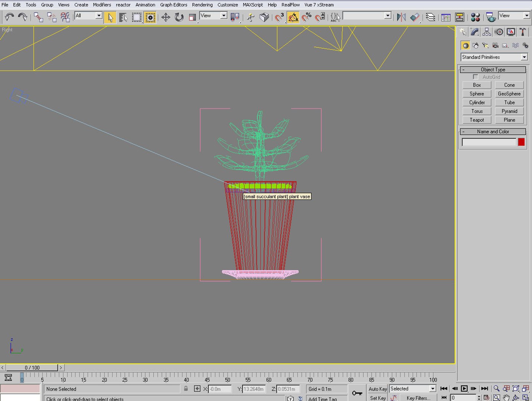Screen dimensions: 532x401
Task: Open the Animation menu
Action: pyautogui.click(x=145, y=5)
